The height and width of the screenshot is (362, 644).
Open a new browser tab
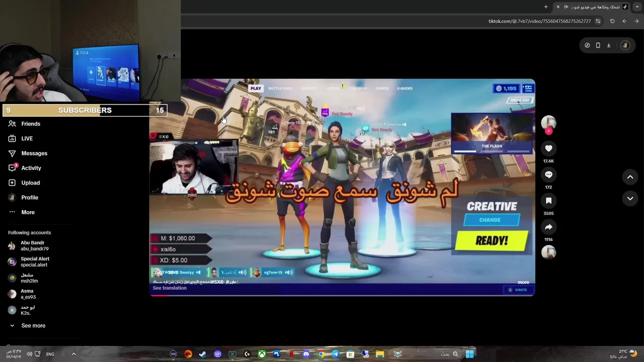546,7
